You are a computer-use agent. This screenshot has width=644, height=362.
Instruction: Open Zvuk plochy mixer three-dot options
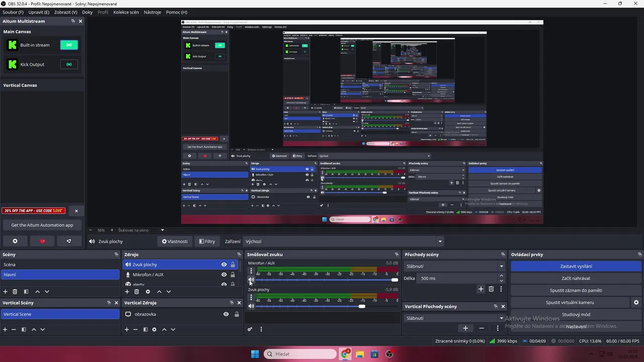[251, 298]
